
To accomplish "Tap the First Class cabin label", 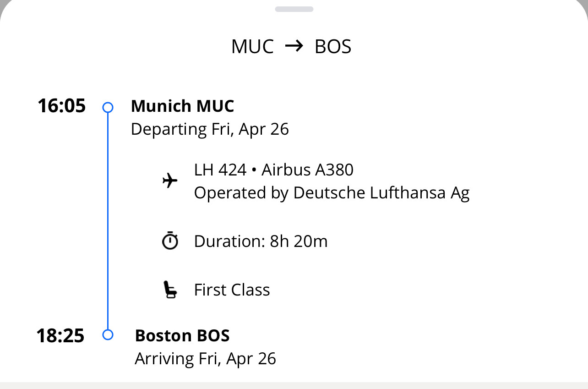I will (x=232, y=290).
